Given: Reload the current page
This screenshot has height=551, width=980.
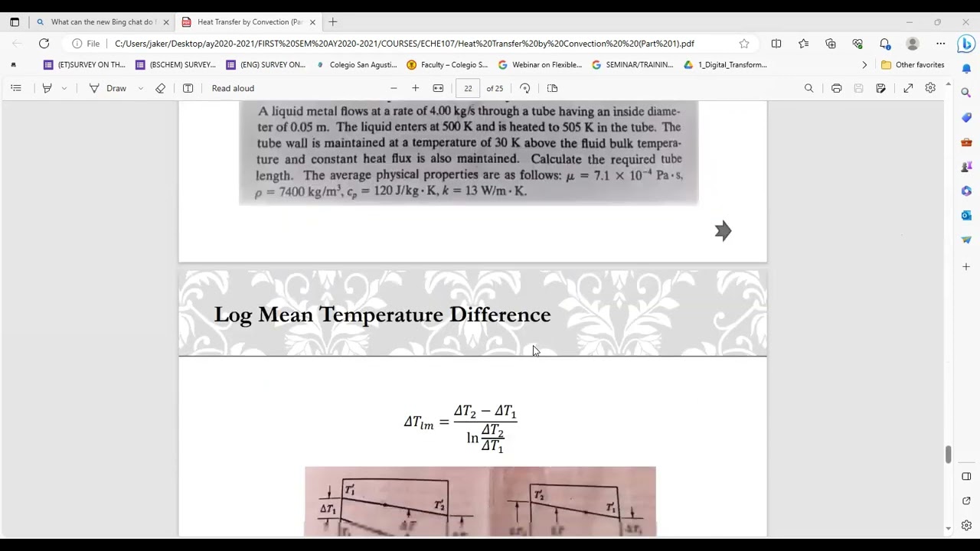Looking at the screenshot, I should (x=44, y=44).
